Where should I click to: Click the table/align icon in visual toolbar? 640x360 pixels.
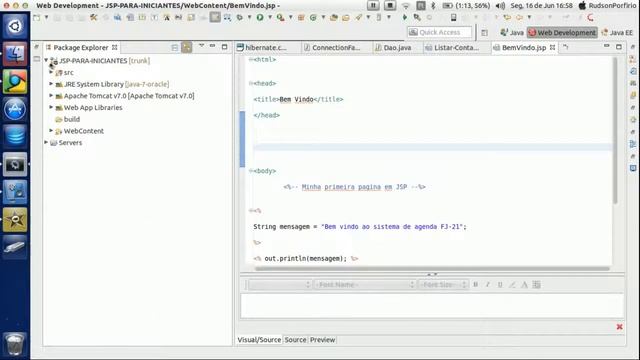click(537, 284)
